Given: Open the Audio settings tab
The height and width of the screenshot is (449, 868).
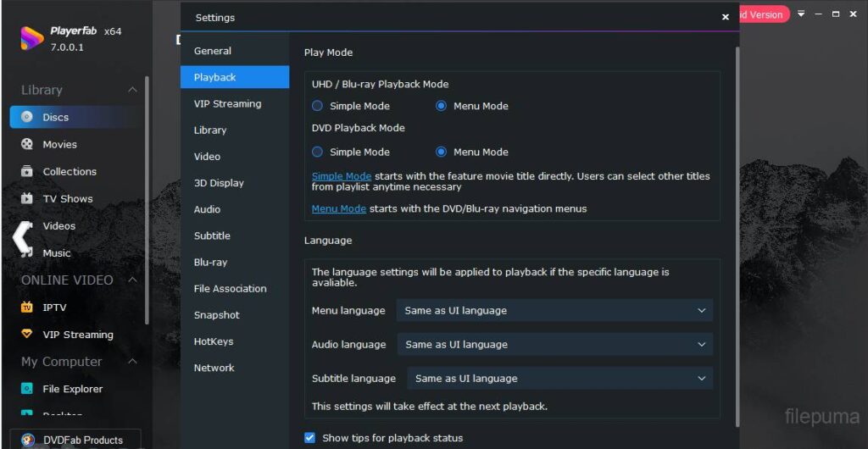Looking at the screenshot, I should tap(235, 209).
